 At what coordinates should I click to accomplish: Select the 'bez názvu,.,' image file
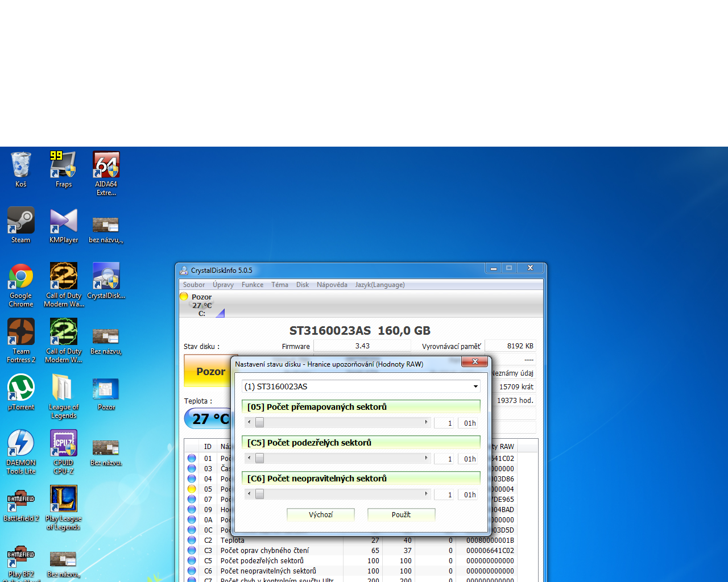[x=106, y=229]
